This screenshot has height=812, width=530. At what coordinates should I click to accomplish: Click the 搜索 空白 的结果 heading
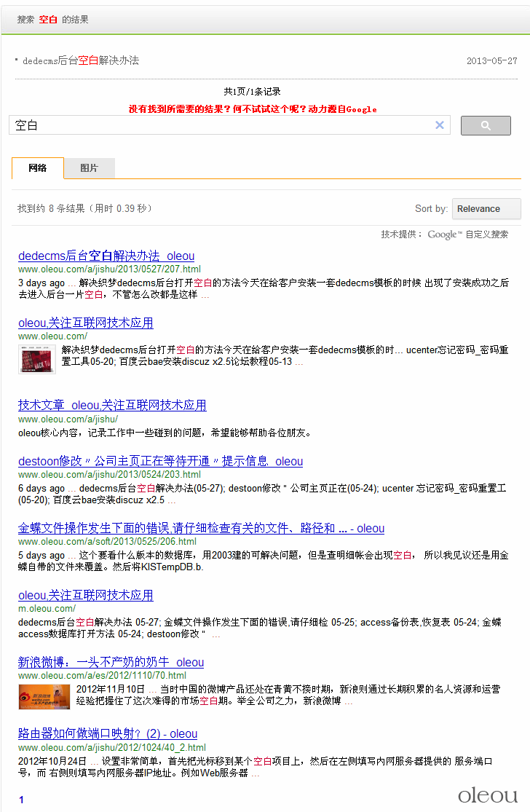pos(53,20)
